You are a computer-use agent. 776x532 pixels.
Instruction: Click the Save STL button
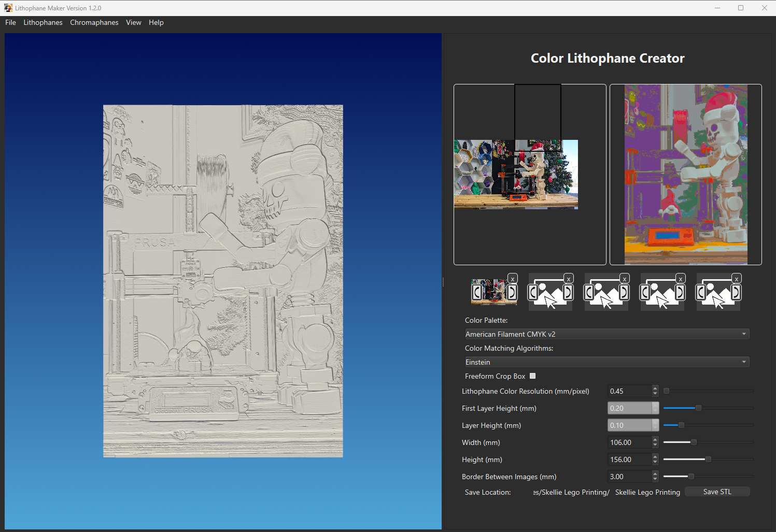pyautogui.click(x=717, y=492)
